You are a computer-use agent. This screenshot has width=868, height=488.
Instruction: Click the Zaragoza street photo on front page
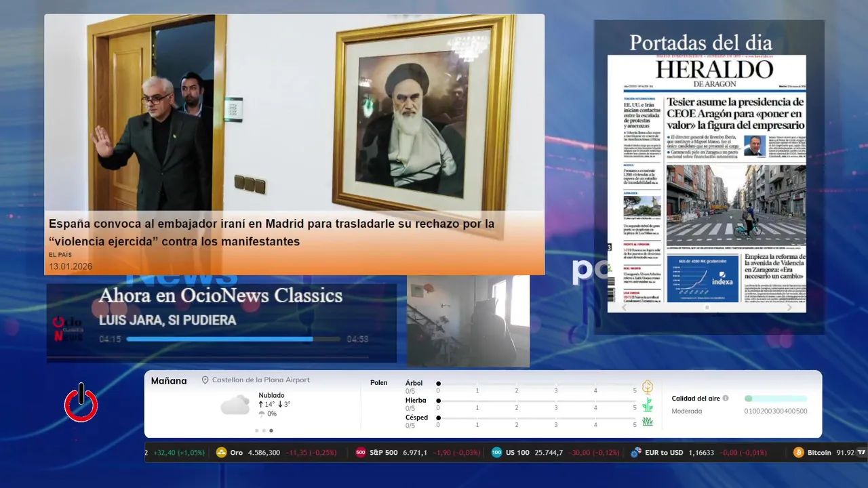pyautogui.click(x=735, y=204)
